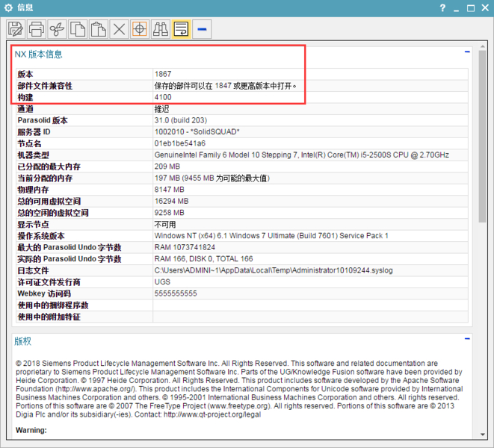Click the Save As icon in toolbar
Image resolution: width=494 pixels, height=448 pixels.
[16, 29]
